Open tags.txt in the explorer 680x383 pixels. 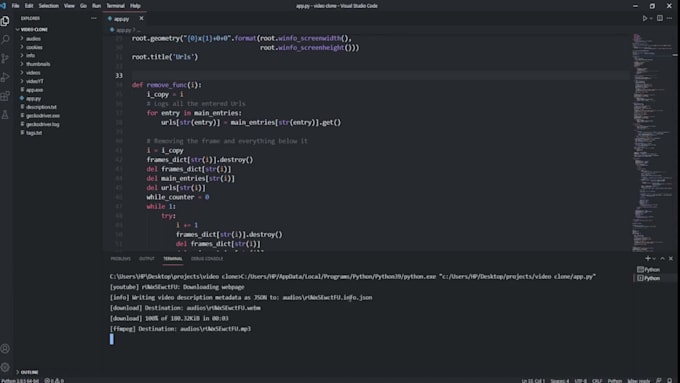click(33, 133)
